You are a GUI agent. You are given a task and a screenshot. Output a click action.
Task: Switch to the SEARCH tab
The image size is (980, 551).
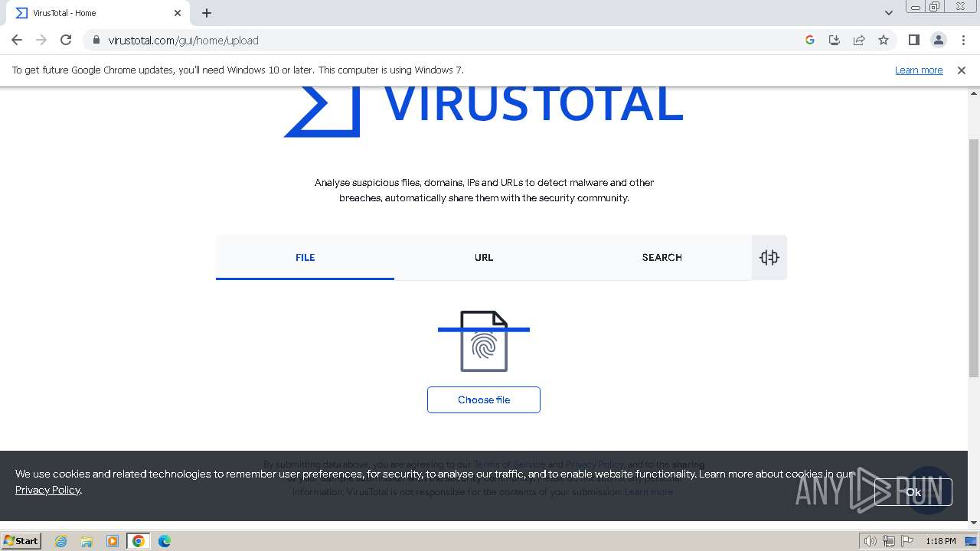662,257
